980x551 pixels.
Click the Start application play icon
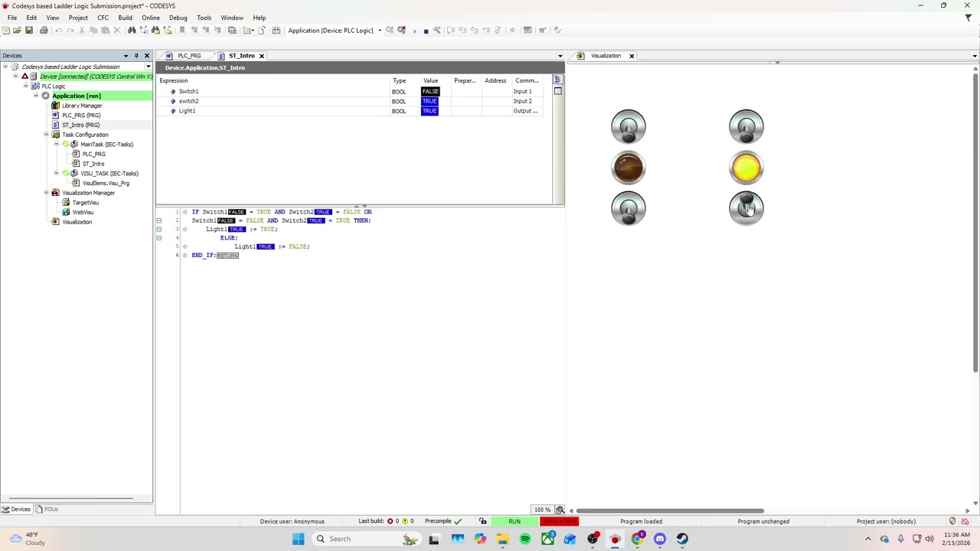click(x=415, y=31)
